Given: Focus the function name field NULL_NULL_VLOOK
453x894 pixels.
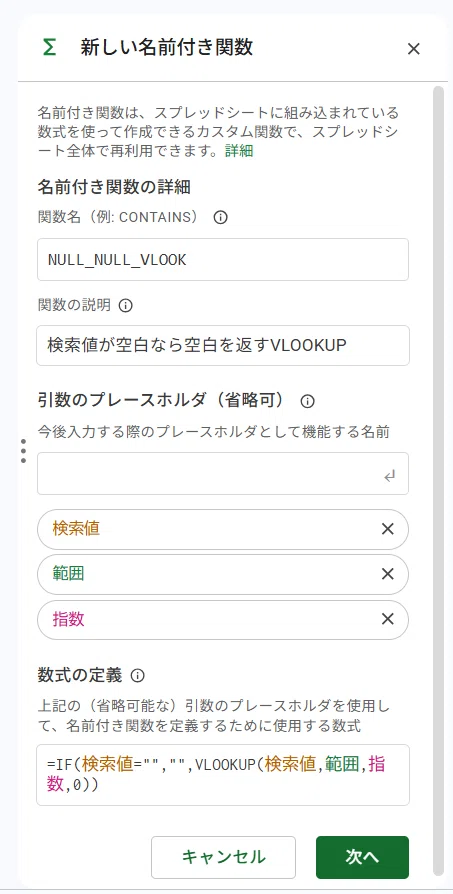Looking at the screenshot, I should point(223,259).
